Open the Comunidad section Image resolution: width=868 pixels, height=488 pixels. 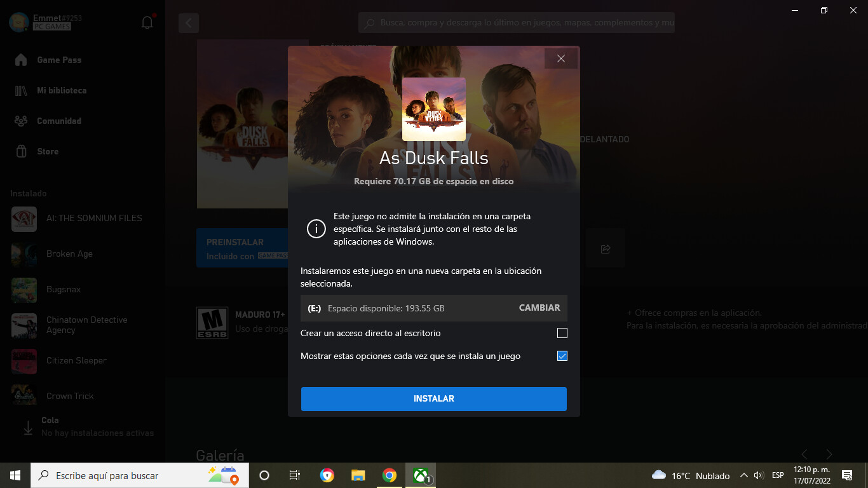[58, 121]
